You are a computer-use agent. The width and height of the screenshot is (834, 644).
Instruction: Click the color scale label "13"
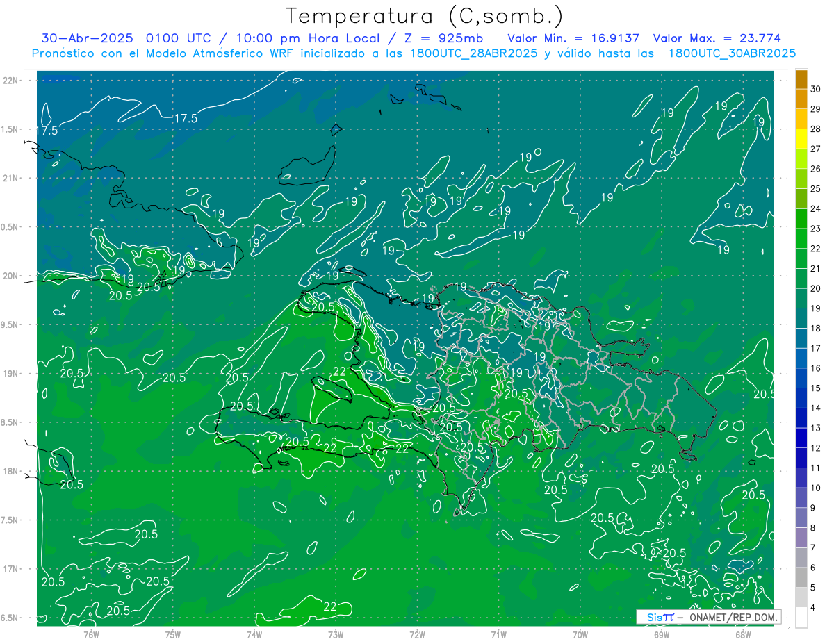816,428
